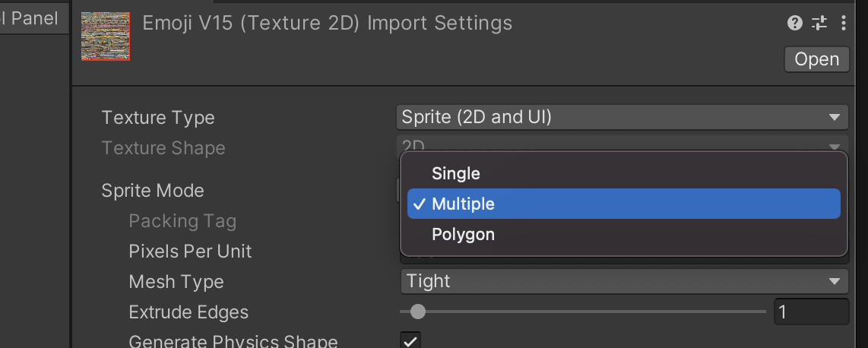
Task: Toggle the Generate Physics Shape checkbox
Action: tap(410, 340)
